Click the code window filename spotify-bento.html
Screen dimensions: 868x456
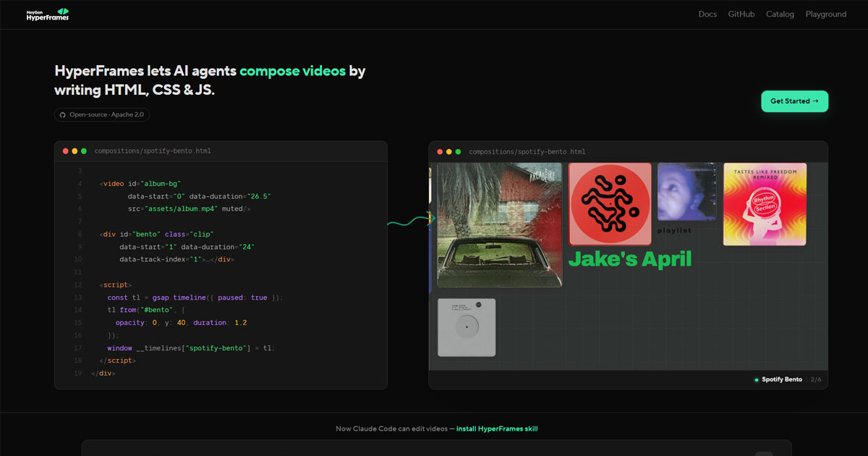(x=153, y=151)
